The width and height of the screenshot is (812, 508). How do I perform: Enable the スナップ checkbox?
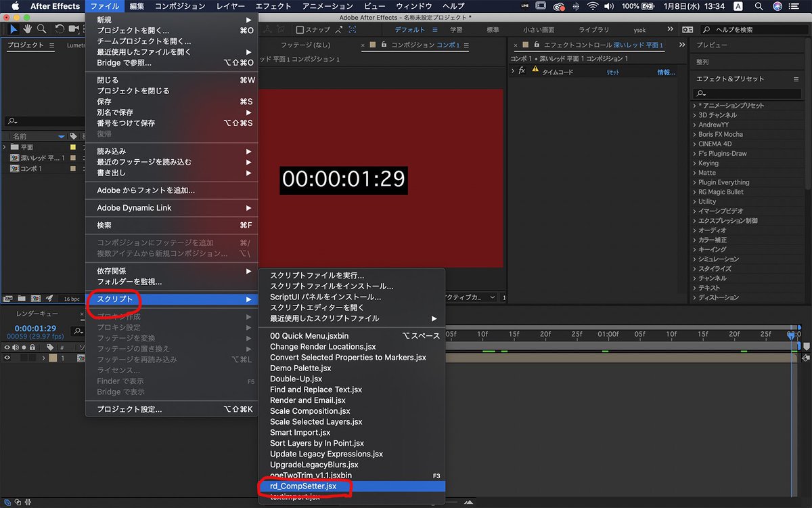tap(300, 30)
